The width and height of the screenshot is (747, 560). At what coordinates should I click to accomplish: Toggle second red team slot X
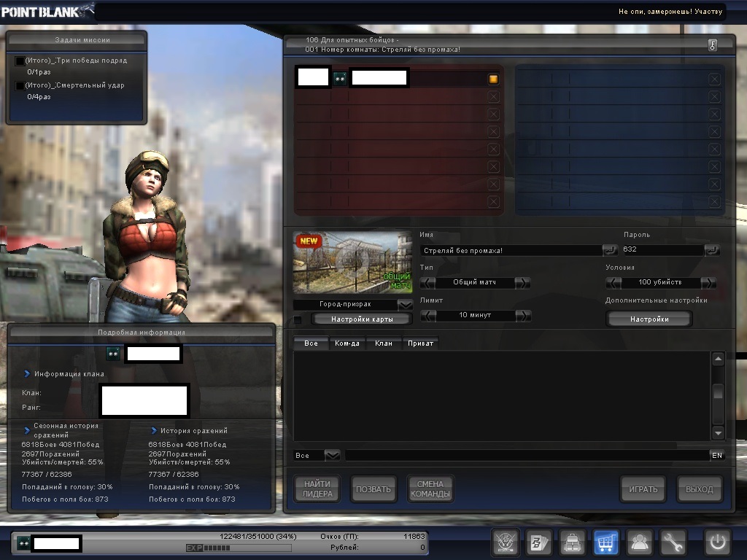click(x=494, y=97)
